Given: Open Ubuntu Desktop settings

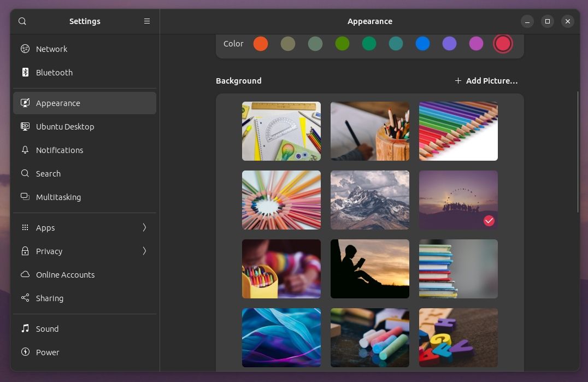Looking at the screenshot, I should pyautogui.click(x=65, y=127).
